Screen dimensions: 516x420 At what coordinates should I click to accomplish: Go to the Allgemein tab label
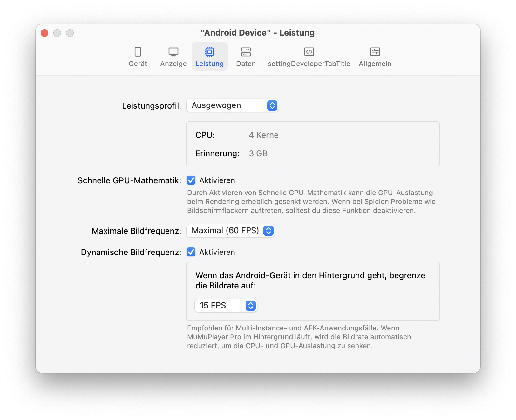click(375, 64)
